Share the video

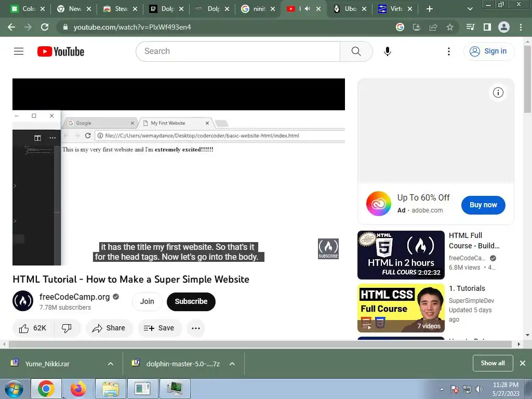click(109, 328)
